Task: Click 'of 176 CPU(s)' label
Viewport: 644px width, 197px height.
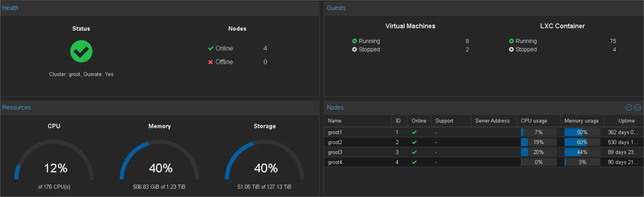Action: [54, 187]
